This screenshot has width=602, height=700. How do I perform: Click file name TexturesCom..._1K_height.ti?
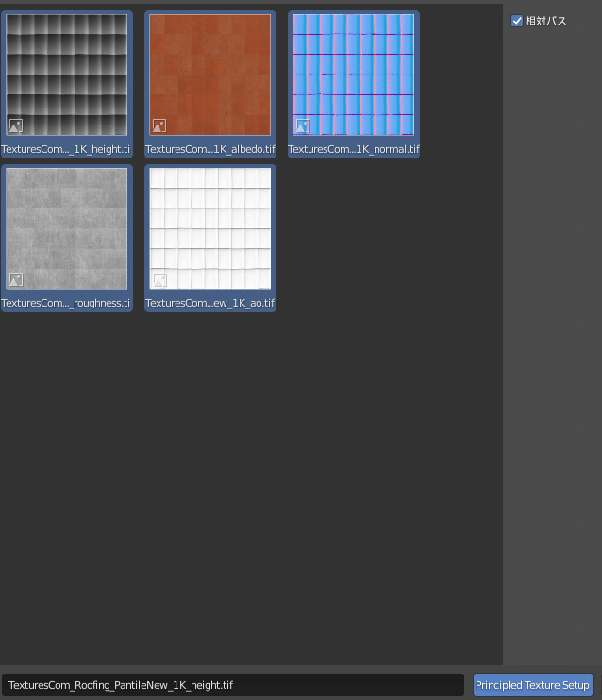(x=66, y=149)
